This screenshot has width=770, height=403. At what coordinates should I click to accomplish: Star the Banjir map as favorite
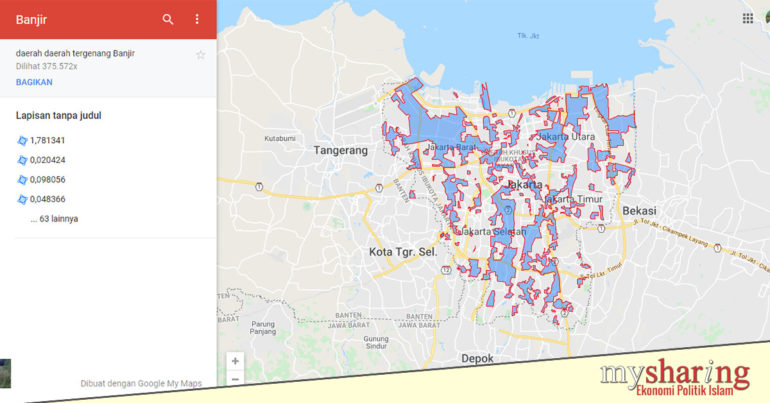pyautogui.click(x=200, y=55)
